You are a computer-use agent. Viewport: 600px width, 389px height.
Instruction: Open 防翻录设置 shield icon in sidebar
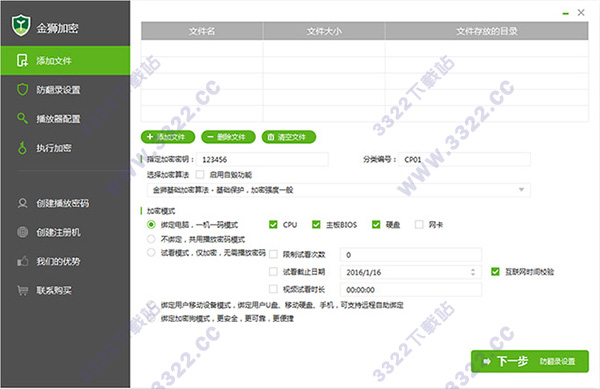click(23, 90)
